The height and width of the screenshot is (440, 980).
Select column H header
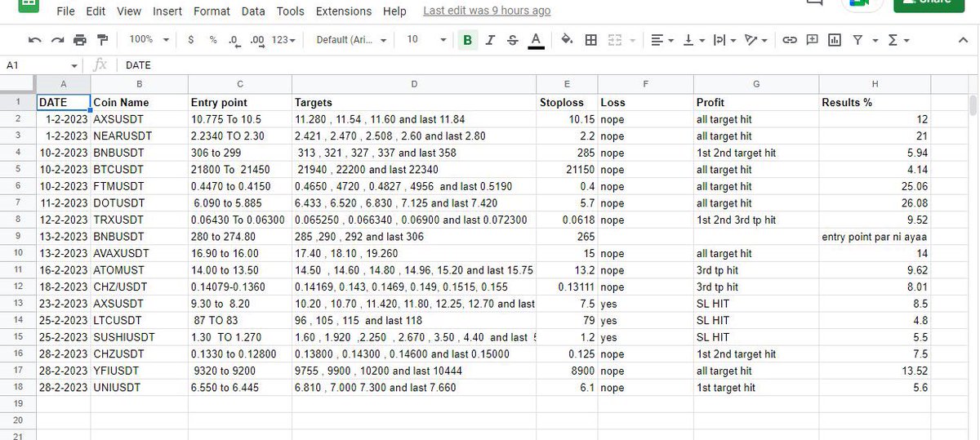(875, 84)
